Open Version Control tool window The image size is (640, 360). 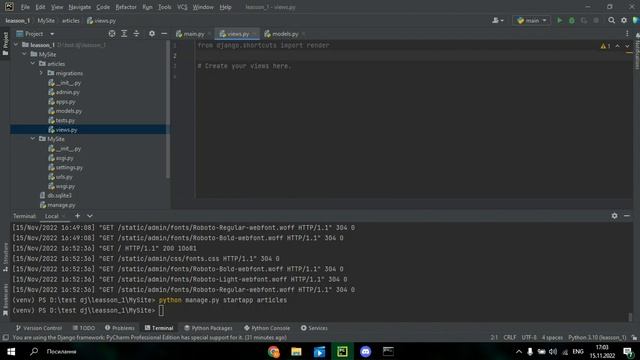(39, 328)
